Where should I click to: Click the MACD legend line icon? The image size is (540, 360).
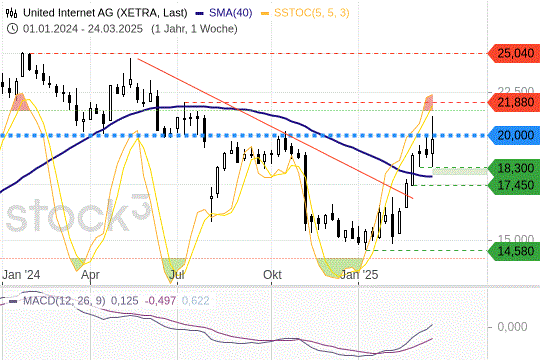point(13,301)
